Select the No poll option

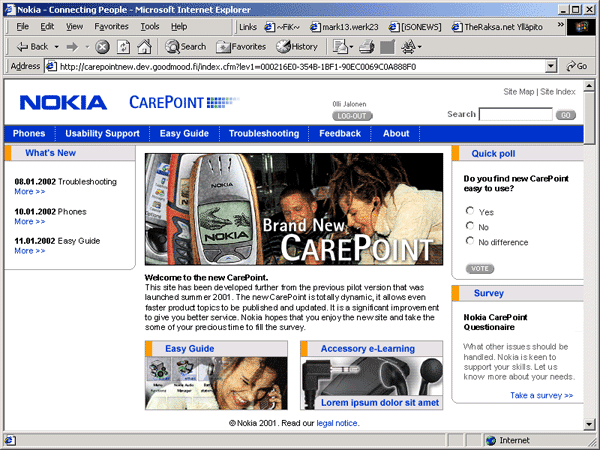(470, 227)
